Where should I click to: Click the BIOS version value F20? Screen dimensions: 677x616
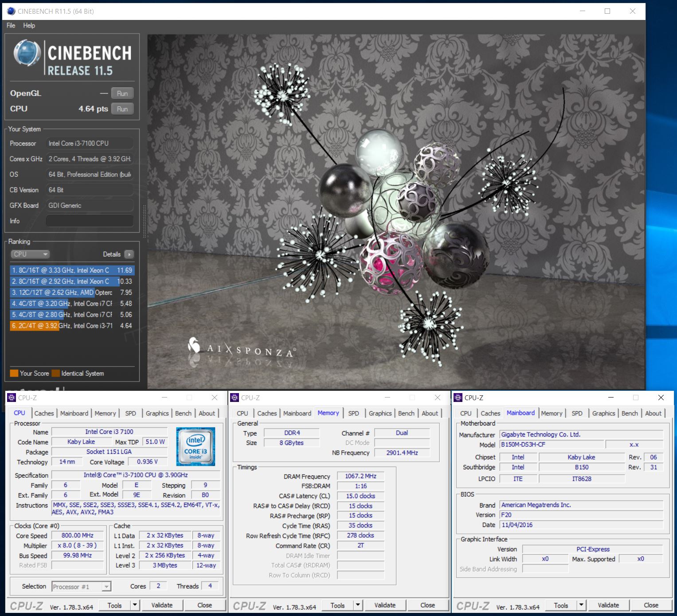[582, 515]
